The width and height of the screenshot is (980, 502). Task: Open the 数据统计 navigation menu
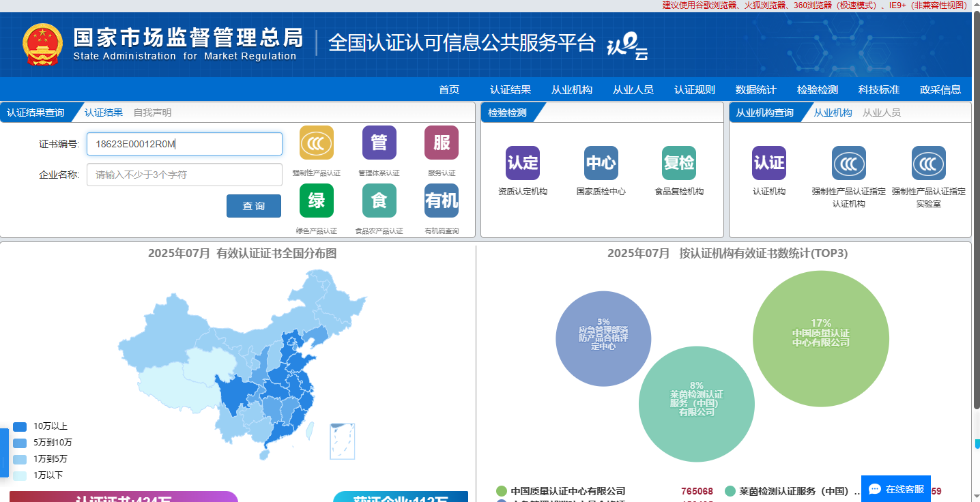click(x=755, y=89)
